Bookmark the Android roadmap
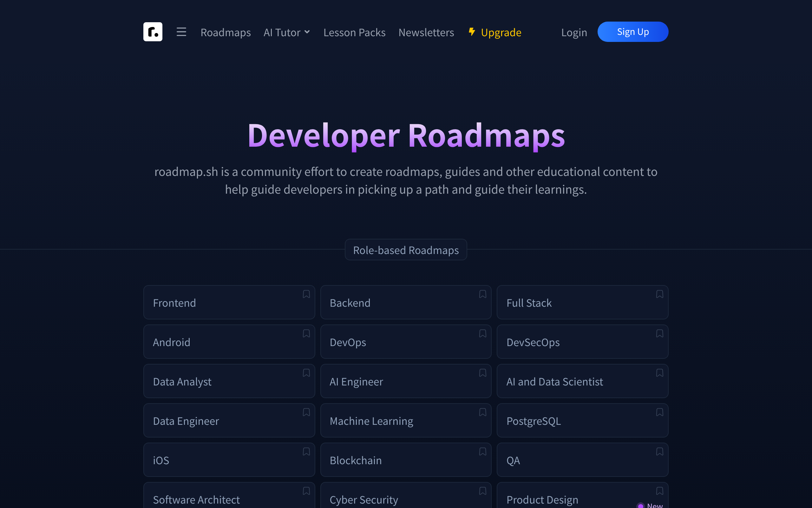The height and width of the screenshot is (508, 812). point(306,333)
